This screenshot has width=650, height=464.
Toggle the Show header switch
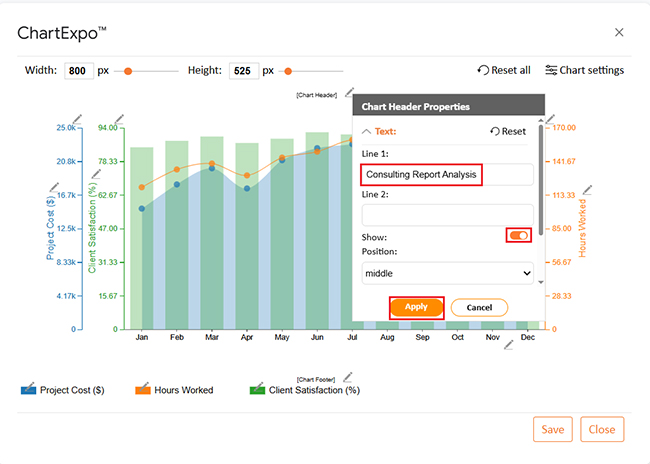tap(519, 235)
